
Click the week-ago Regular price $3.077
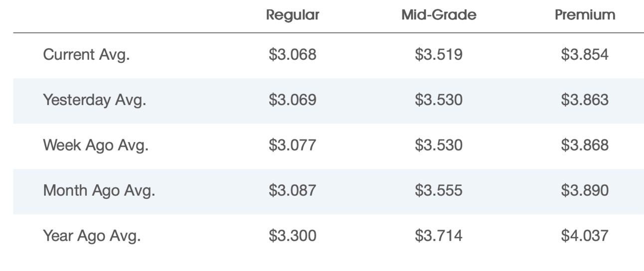coord(293,145)
